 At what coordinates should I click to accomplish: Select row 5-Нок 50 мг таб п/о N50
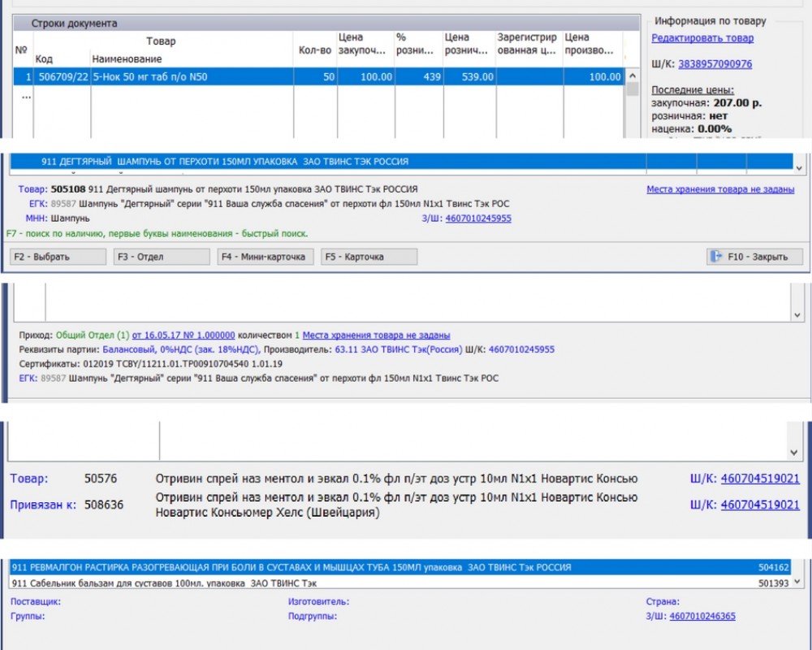coord(318,76)
